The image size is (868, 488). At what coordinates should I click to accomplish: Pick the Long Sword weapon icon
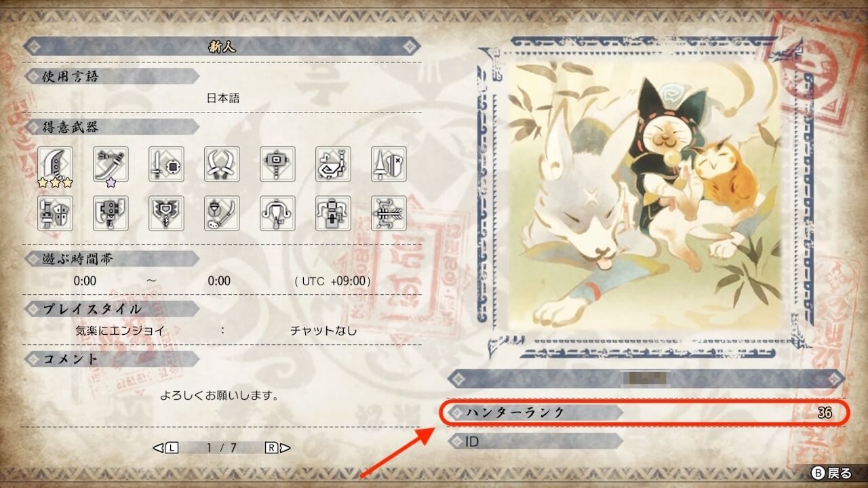click(x=111, y=163)
